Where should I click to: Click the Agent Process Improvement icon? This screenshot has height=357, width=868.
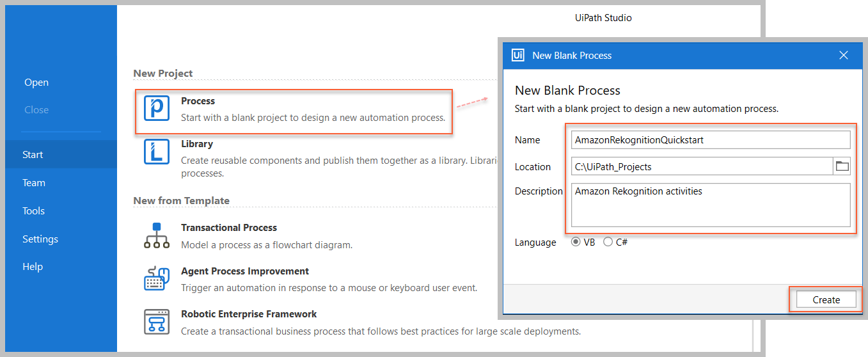(x=157, y=279)
